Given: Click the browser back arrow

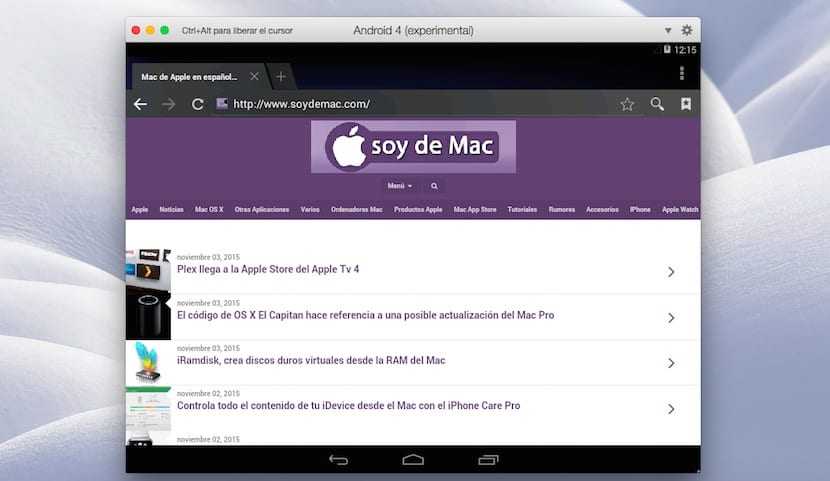Looking at the screenshot, I should 141,104.
